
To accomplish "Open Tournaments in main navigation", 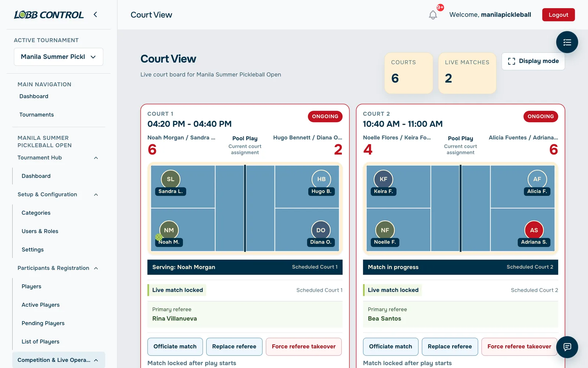I will coord(36,114).
